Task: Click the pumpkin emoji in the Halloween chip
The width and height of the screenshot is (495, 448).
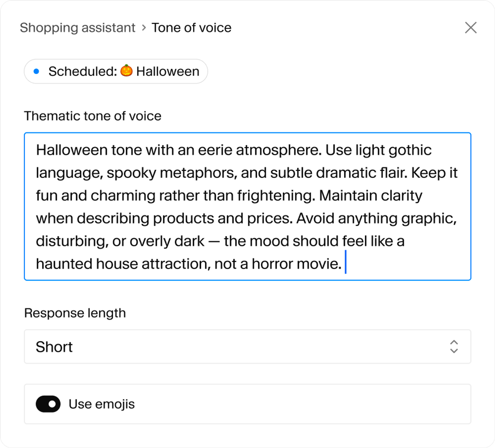Action: 127,71
